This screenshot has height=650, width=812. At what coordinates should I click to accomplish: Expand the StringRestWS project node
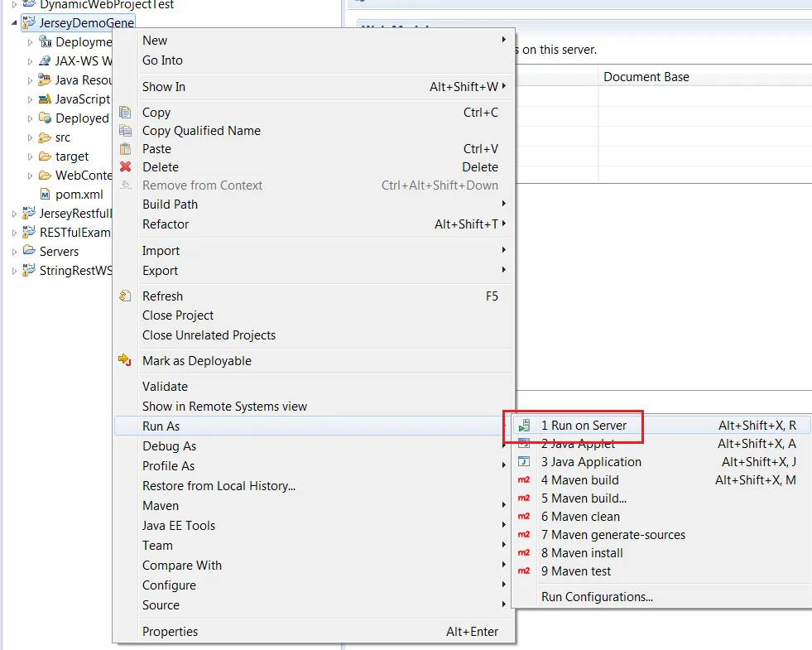point(14,271)
